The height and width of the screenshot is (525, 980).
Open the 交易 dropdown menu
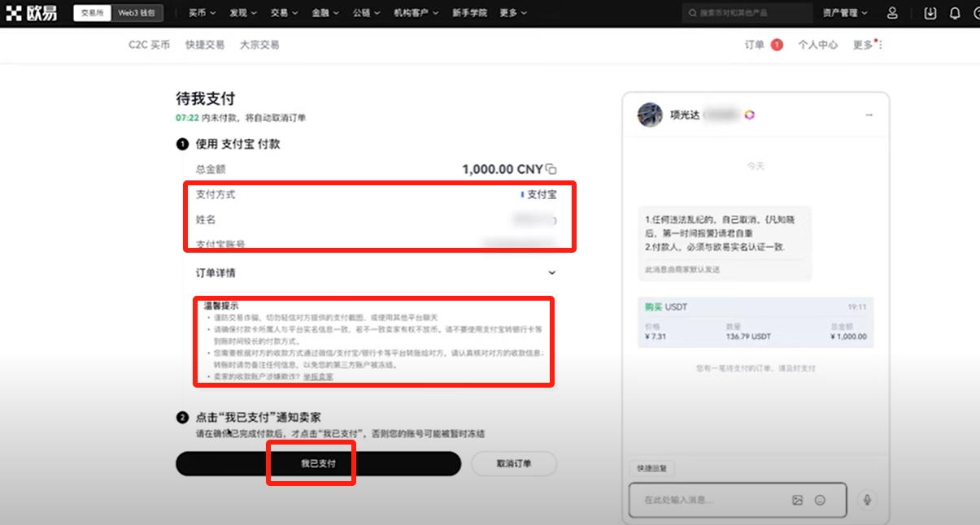coord(285,13)
